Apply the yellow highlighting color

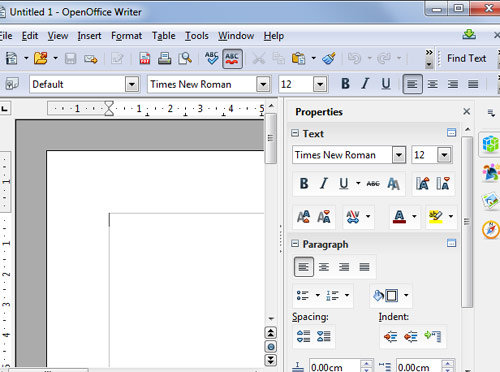(x=436, y=217)
